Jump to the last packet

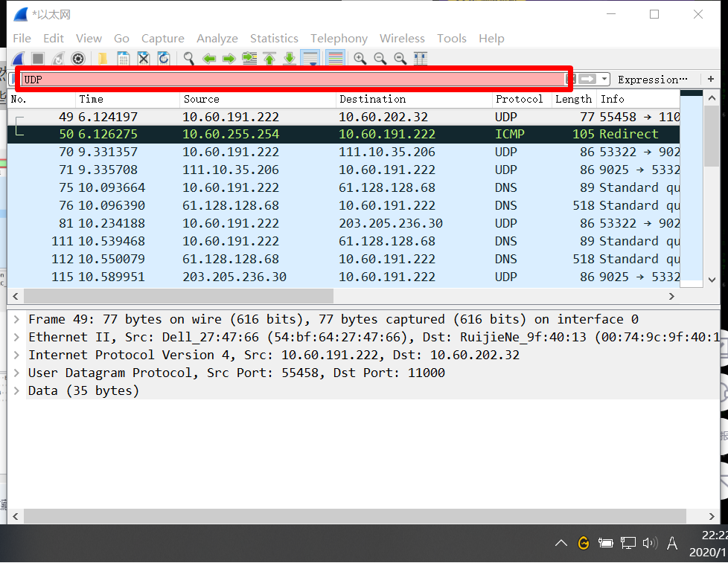(x=290, y=59)
